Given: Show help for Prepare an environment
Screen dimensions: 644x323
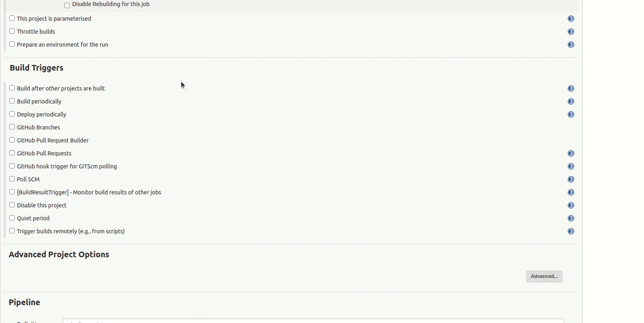Looking at the screenshot, I should (x=571, y=45).
